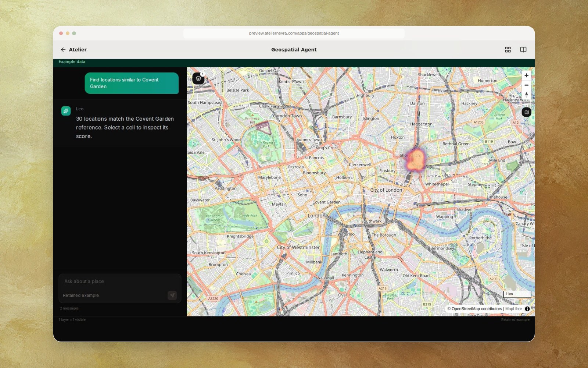Zoom in on the map

[526, 75]
